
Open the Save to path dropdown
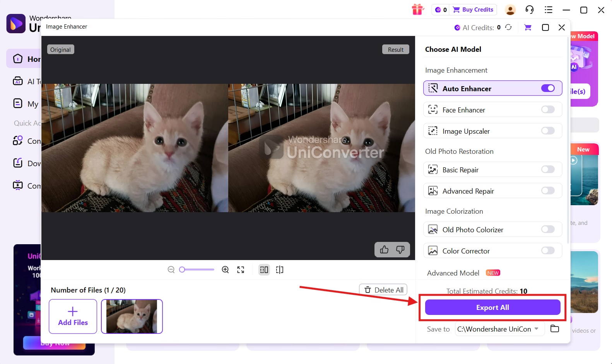pos(500,329)
